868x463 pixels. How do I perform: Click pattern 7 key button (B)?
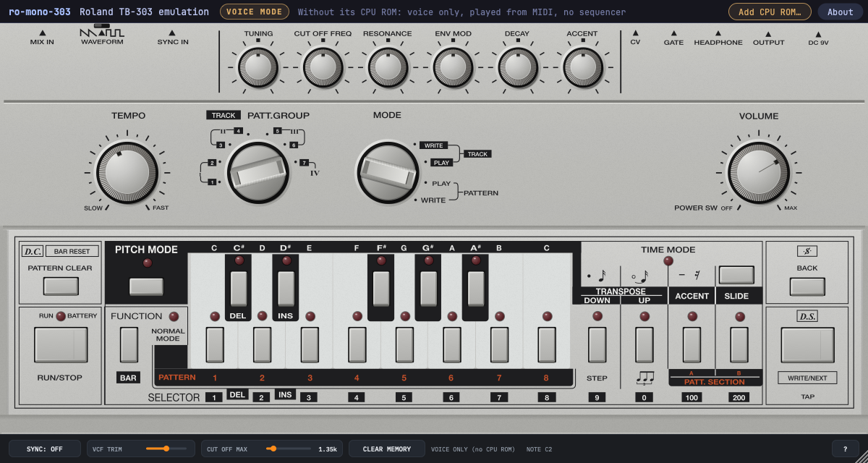pos(500,345)
